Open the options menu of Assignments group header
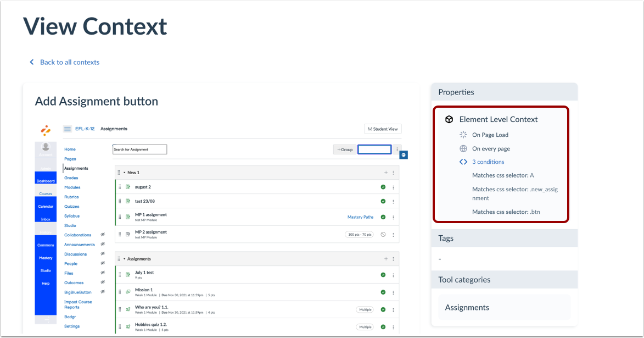The width and height of the screenshot is (644, 338). pyautogui.click(x=393, y=259)
